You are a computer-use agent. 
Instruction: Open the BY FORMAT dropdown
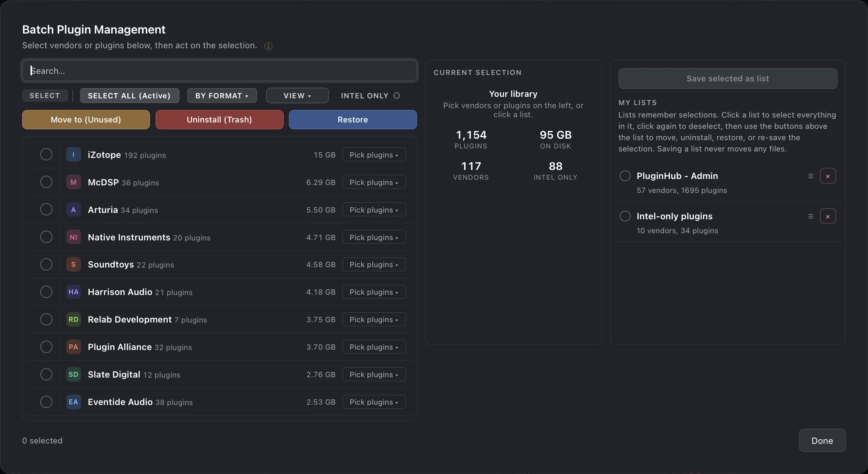coord(222,96)
